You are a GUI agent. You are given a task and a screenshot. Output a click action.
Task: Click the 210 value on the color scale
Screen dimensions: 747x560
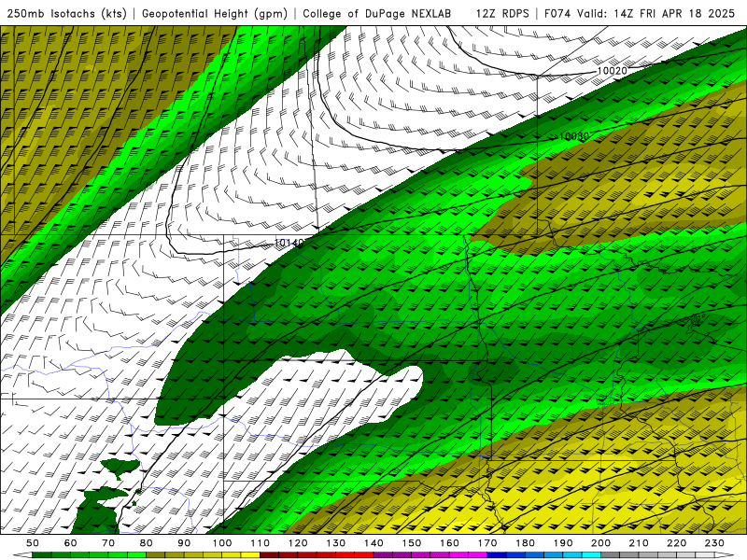pyautogui.click(x=639, y=543)
